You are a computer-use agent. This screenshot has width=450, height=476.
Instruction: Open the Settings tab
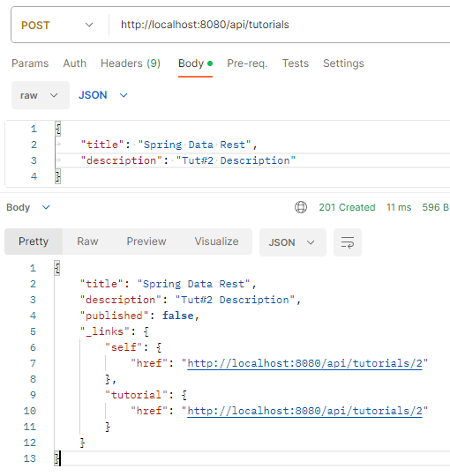coord(343,63)
